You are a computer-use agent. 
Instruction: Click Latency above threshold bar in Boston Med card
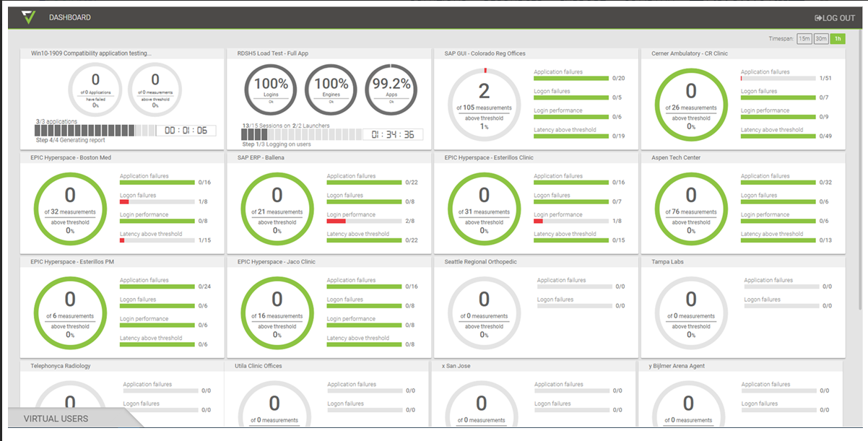157,240
